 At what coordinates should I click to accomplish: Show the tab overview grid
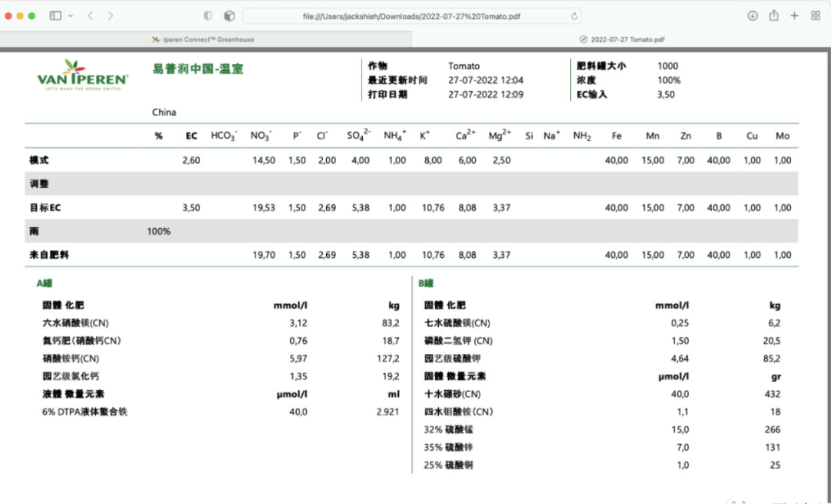click(816, 16)
